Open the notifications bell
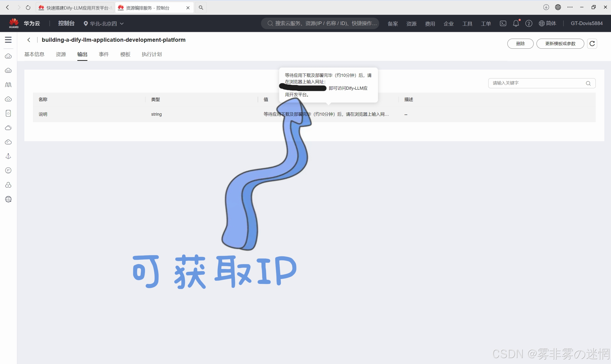 pos(516,23)
